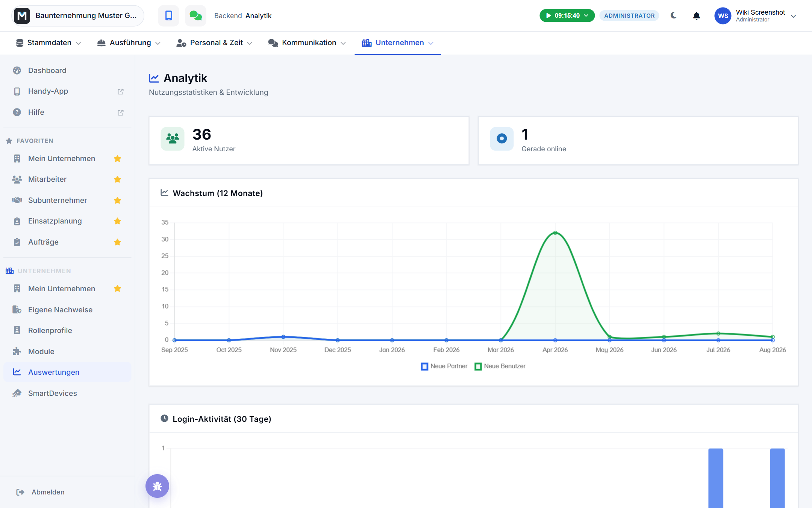Viewport: 812px width, 508px height.
Task: Click the Dashboard gauge icon
Action: click(17, 70)
